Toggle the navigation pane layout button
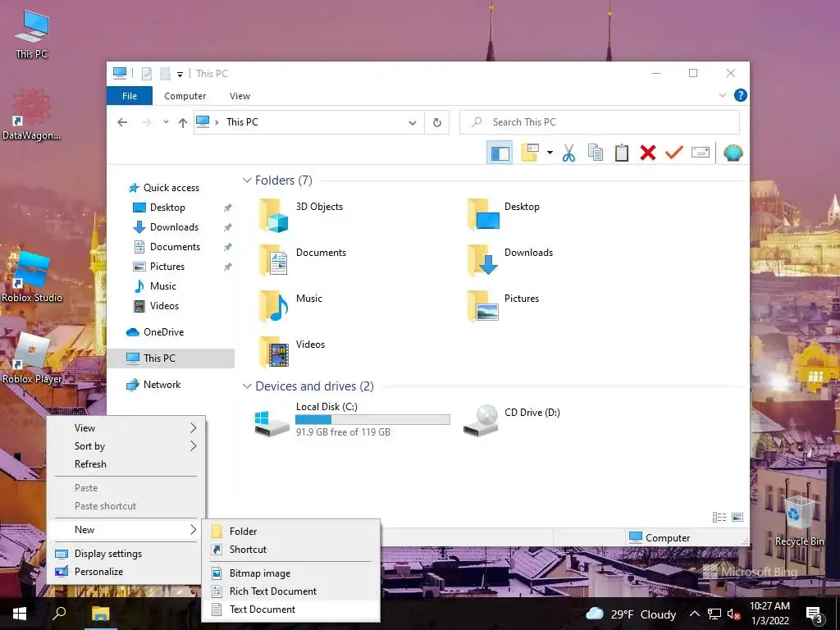The width and height of the screenshot is (840, 630). [500, 153]
